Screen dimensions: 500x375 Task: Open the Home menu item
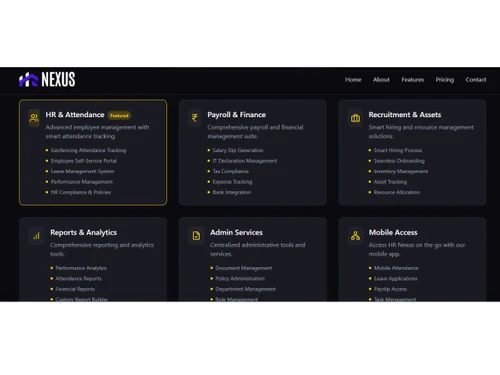[353, 80]
